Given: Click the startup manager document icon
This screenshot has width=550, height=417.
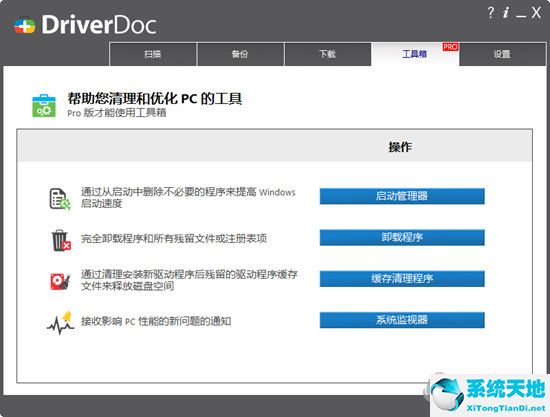Looking at the screenshot, I should click(60, 199).
